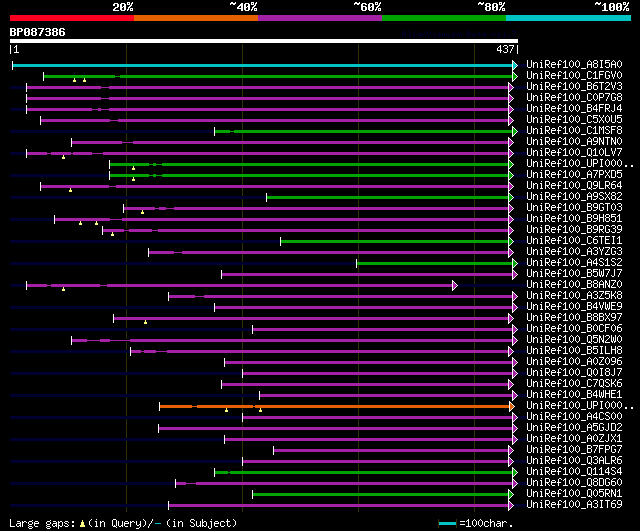This screenshot has width=640, height=531.
Task: Click the UniRef100_A3IT69 label
Action: pos(574,505)
